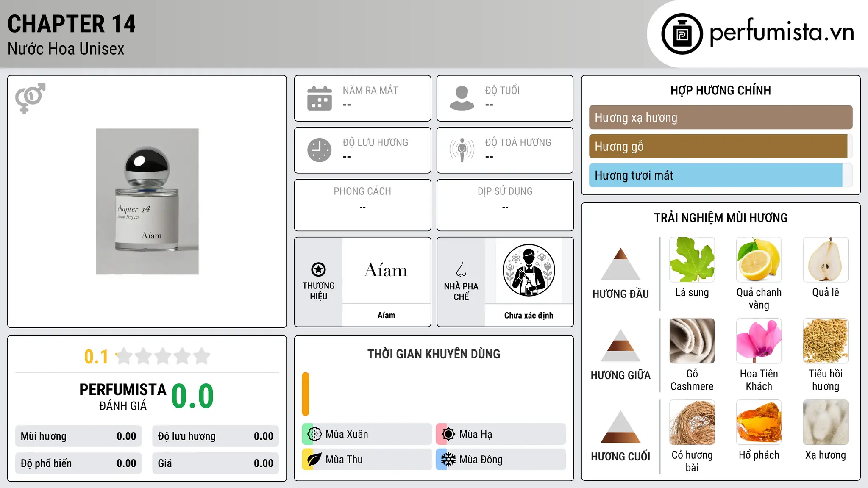Click the Hợp hương chính heading
This screenshot has height=488, width=868.
[721, 90]
